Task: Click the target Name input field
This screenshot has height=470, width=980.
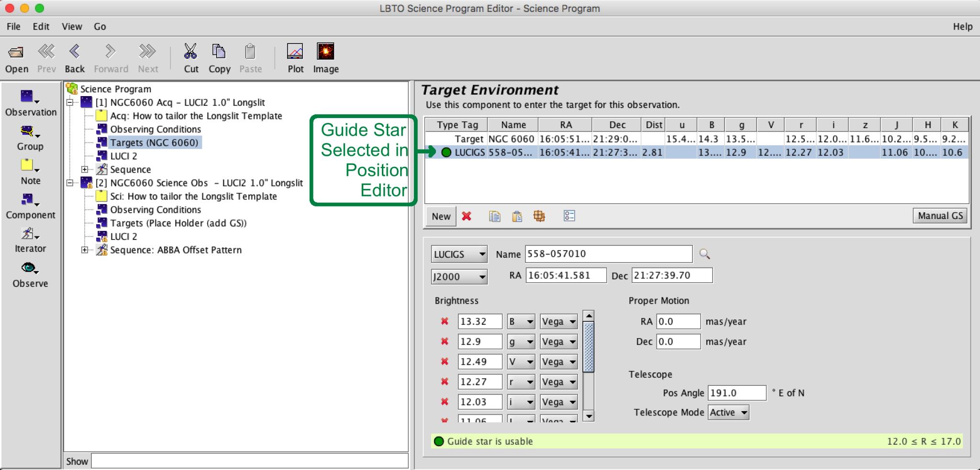Action: click(x=609, y=254)
